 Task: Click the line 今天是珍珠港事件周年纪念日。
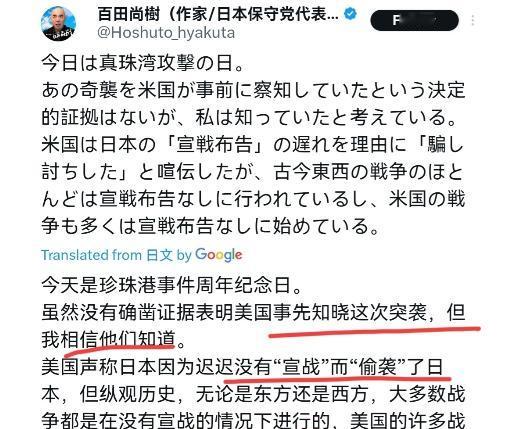coord(171,286)
